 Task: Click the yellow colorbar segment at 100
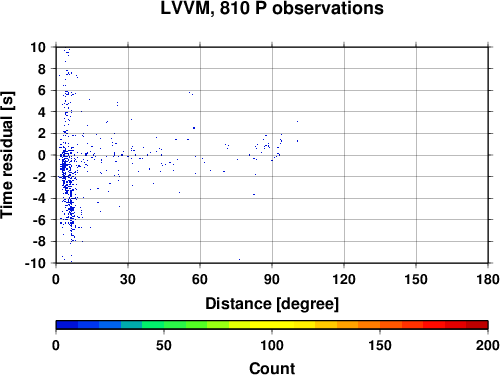(x=272, y=325)
